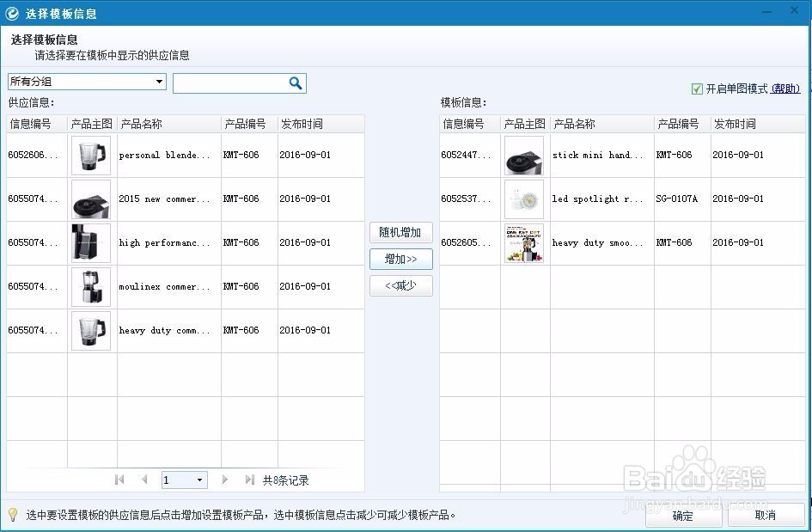Screen dimensions: 812x532
Task: Click the 增加>> button
Action: (400, 259)
